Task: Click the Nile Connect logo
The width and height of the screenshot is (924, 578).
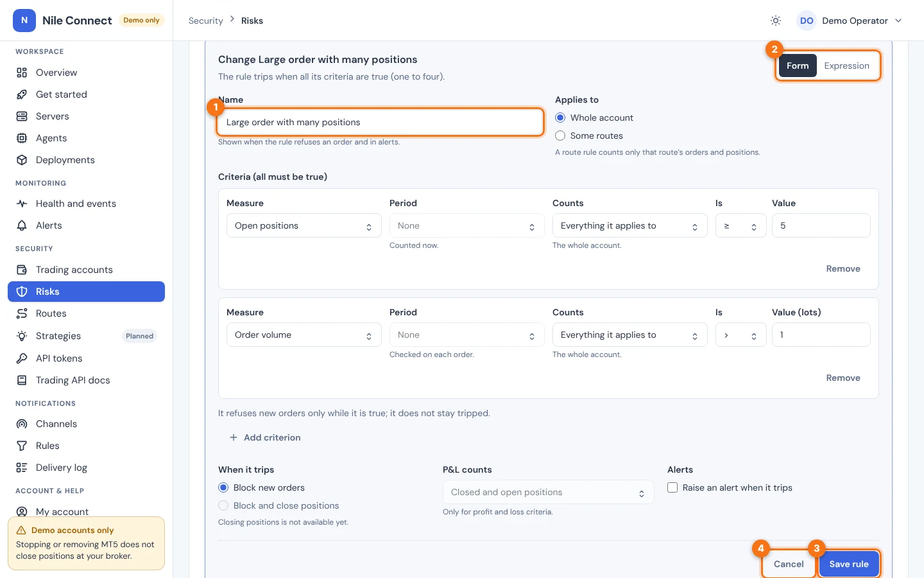Action: click(x=24, y=21)
